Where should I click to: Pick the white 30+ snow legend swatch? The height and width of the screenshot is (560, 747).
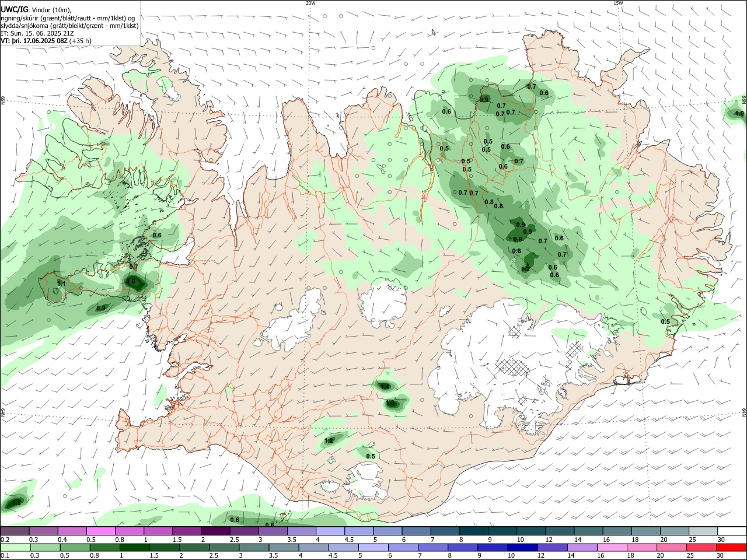click(732, 531)
